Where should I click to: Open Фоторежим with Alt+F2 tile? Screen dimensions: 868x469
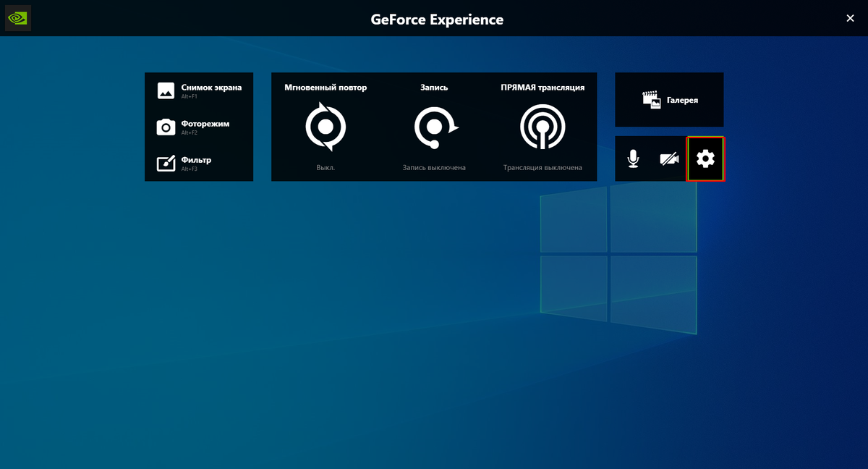pos(199,127)
